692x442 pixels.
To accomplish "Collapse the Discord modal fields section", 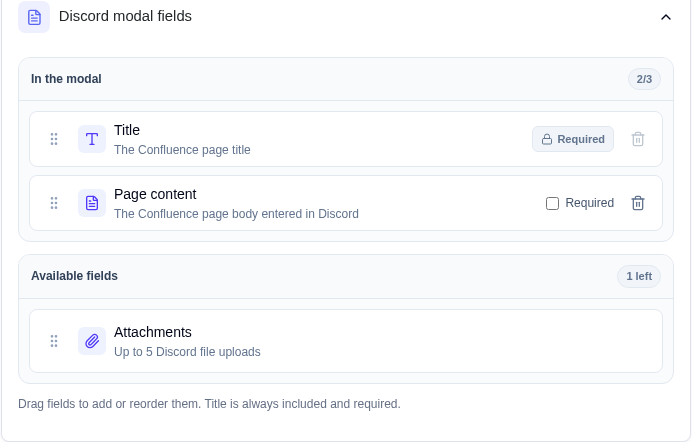I will pos(666,17).
